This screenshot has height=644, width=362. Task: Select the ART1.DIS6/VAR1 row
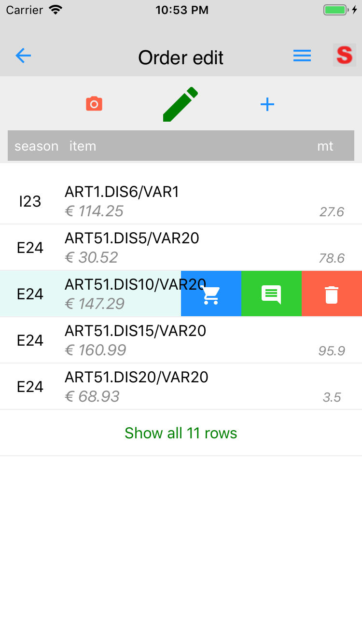click(x=181, y=201)
